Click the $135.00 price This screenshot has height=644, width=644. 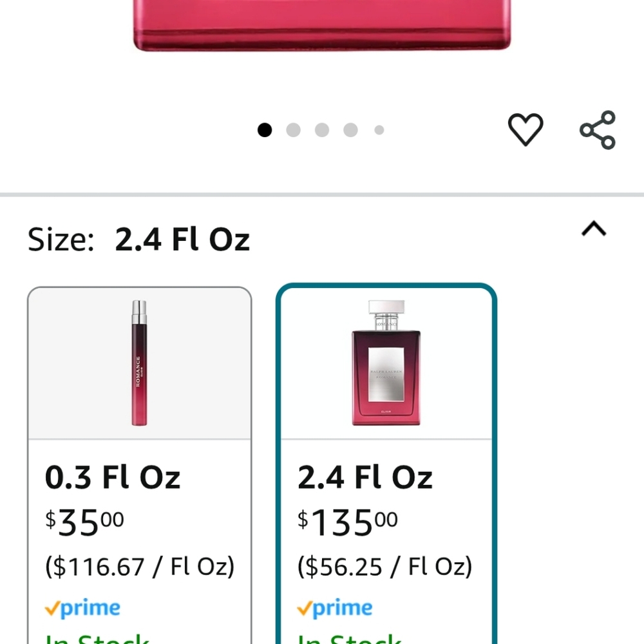(347, 523)
